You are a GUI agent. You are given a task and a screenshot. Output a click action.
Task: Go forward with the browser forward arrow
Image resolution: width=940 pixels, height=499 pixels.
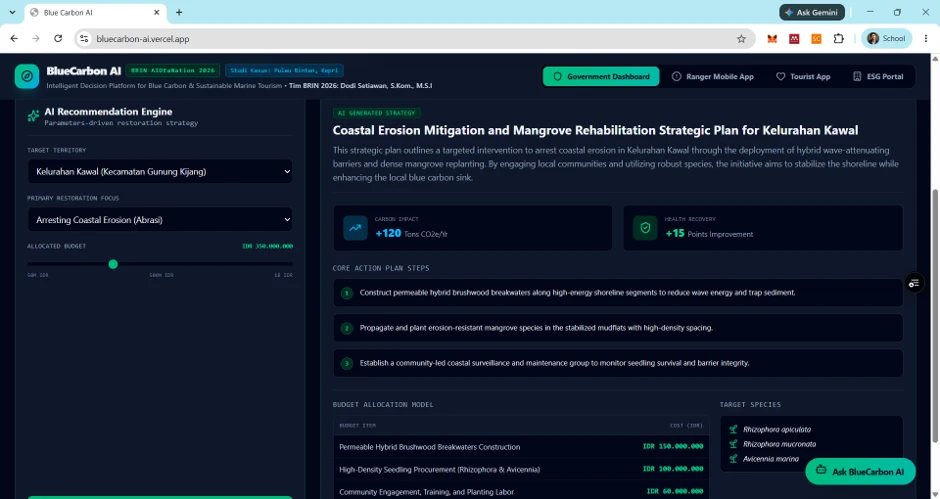pos(36,38)
